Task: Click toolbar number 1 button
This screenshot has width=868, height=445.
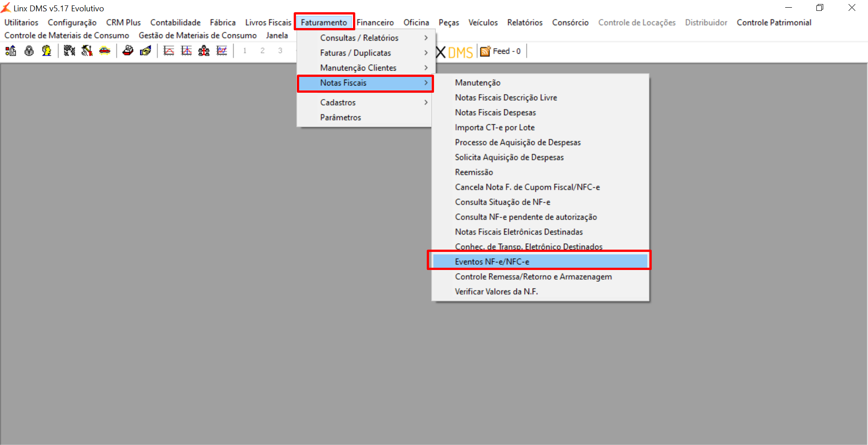Action: click(245, 51)
